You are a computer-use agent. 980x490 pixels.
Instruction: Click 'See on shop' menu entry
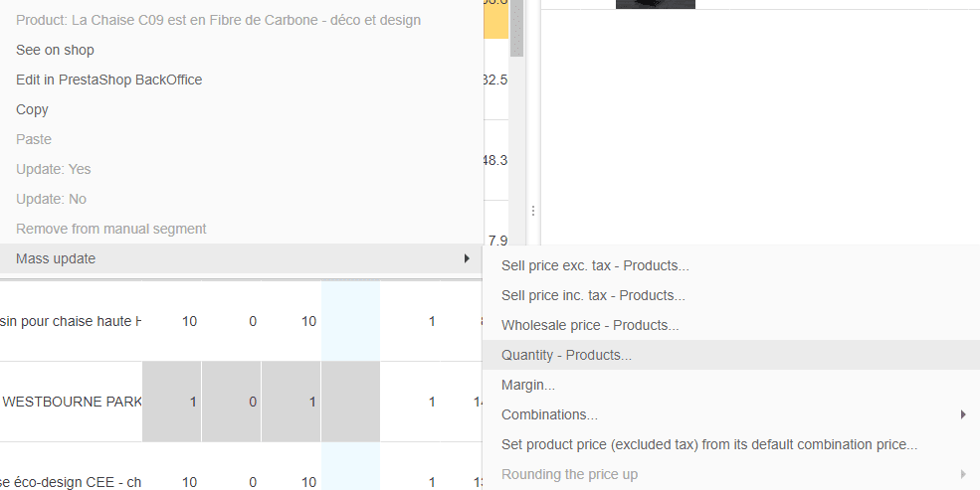55,50
